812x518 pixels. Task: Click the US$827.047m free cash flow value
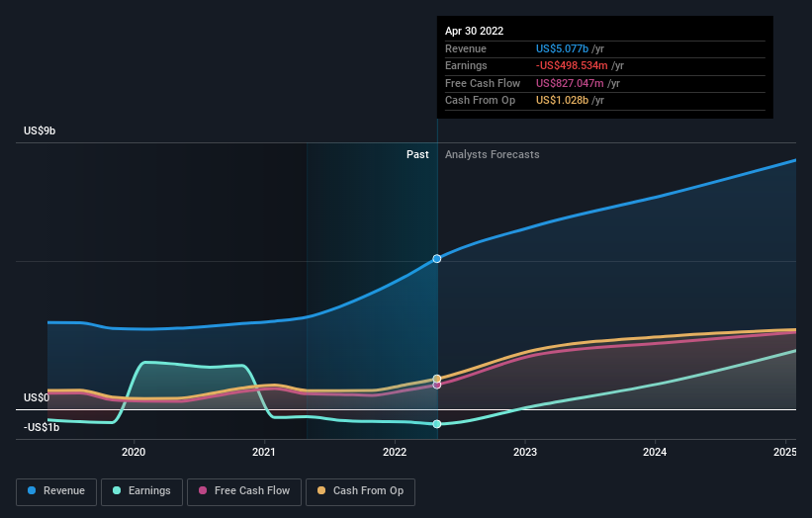pyautogui.click(x=570, y=83)
